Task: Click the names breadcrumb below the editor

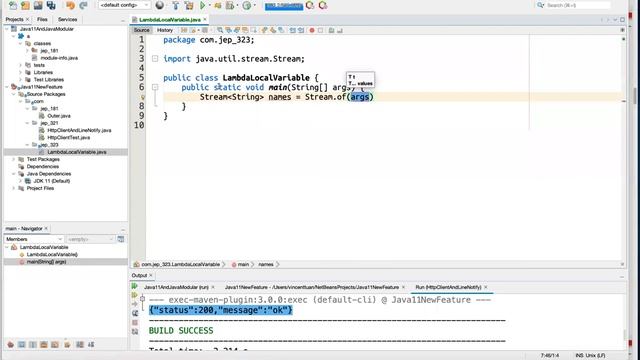Action: coord(266,264)
